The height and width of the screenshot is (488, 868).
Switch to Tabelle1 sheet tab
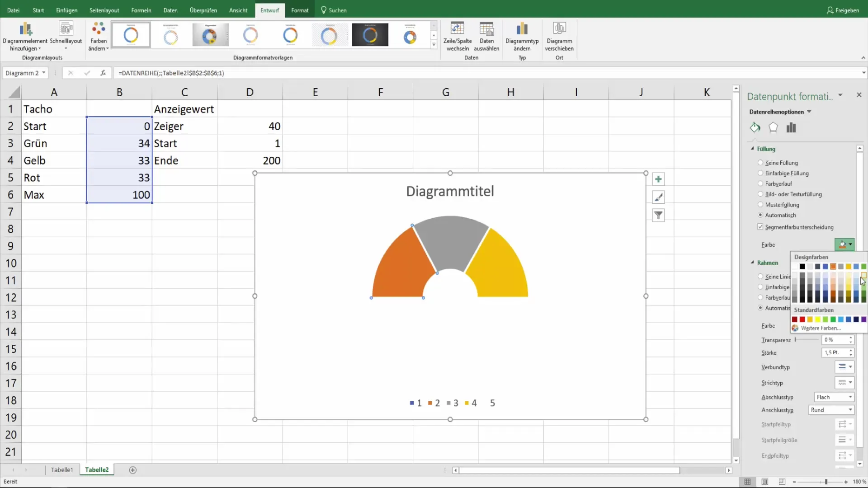coord(62,470)
